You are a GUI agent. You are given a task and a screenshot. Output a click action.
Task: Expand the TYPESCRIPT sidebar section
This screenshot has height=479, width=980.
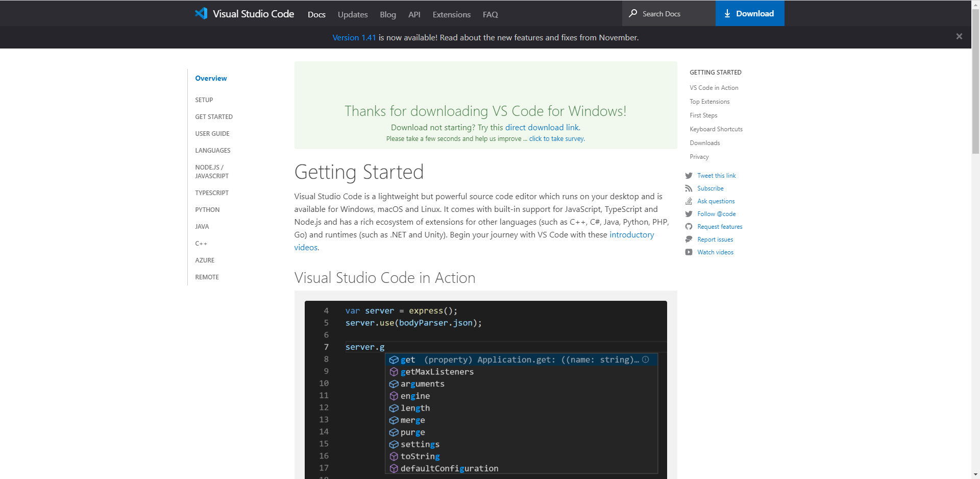click(x=212, y=193)
